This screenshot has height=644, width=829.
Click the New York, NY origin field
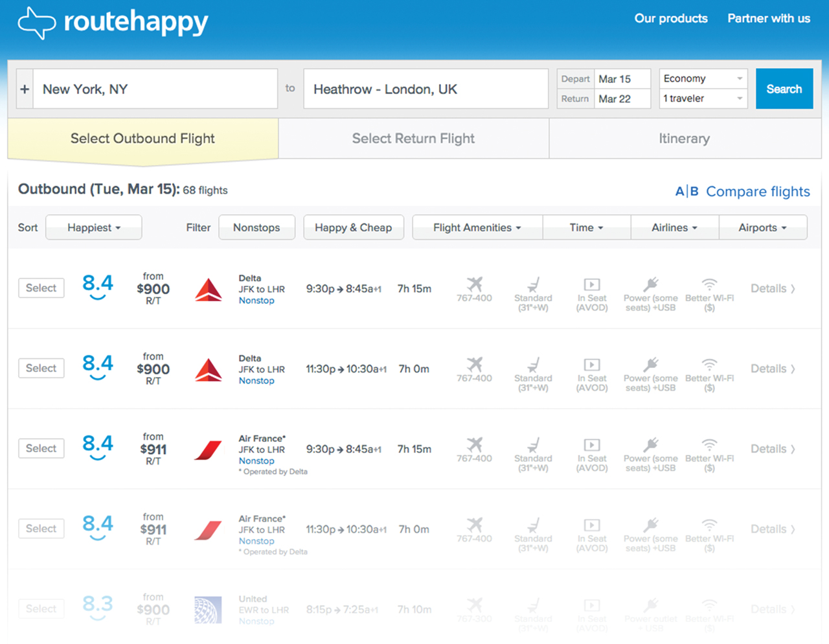tap(155, 89)
